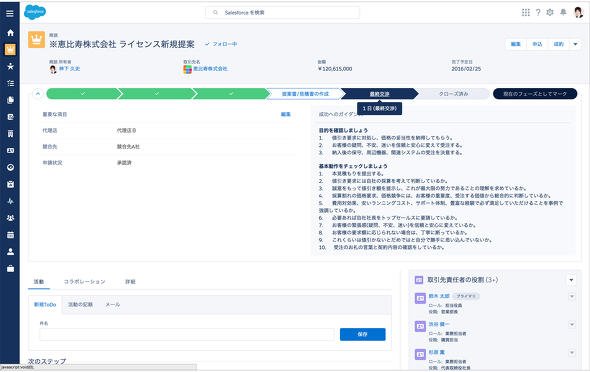Open Files icon in sidebar
The width and height of the screenshot is (590, 372).
pyautogui.click(x=10, y=100)
